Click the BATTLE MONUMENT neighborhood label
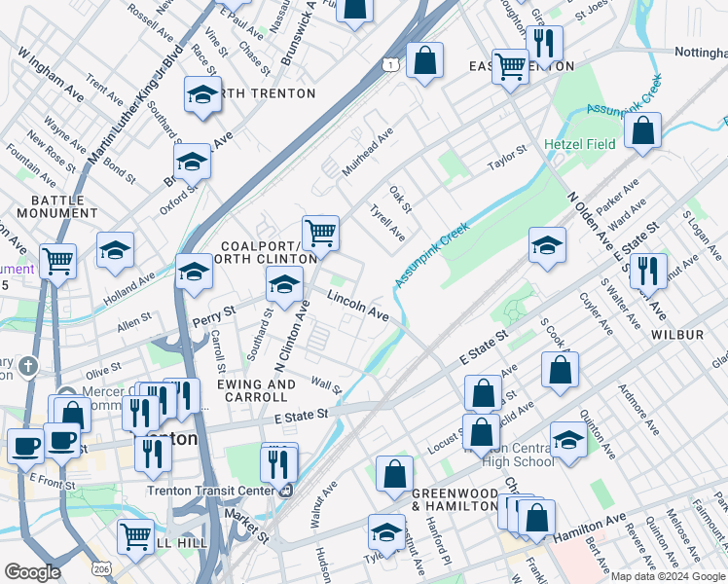Screen dimensions: 728x584 coord(57,207)
